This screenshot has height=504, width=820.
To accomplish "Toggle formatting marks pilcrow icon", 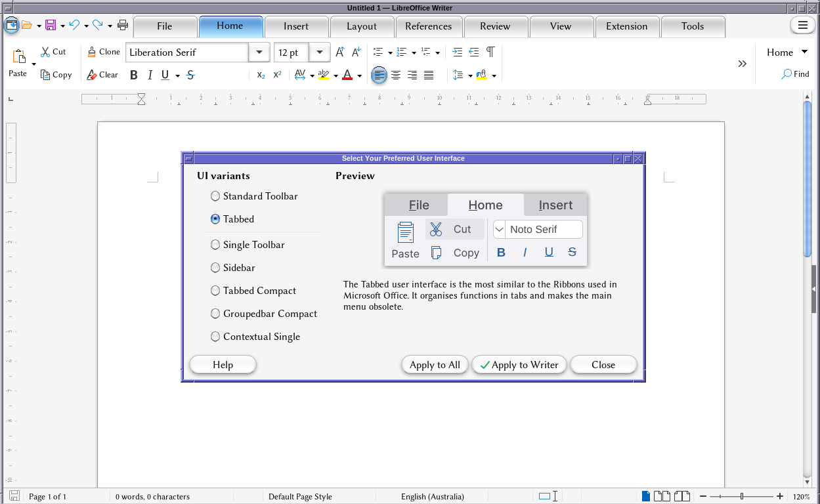I will pos(490,52).
